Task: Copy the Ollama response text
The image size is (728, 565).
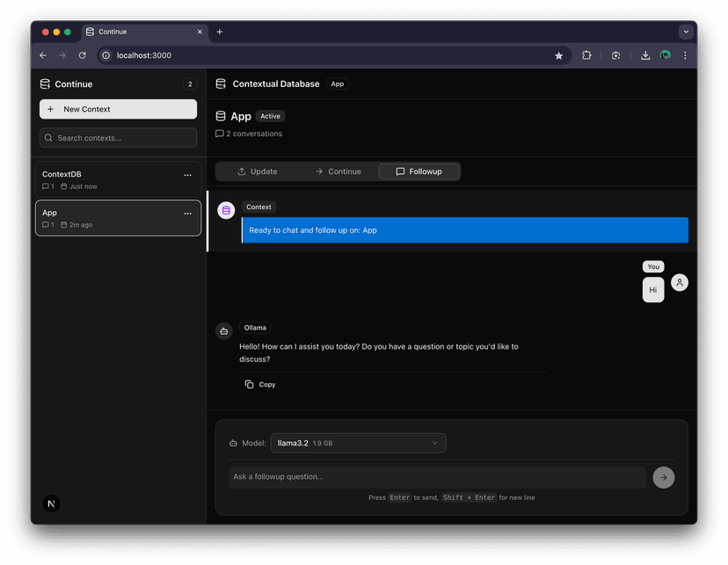Action: pyautogui.click(x=260, y=384)
